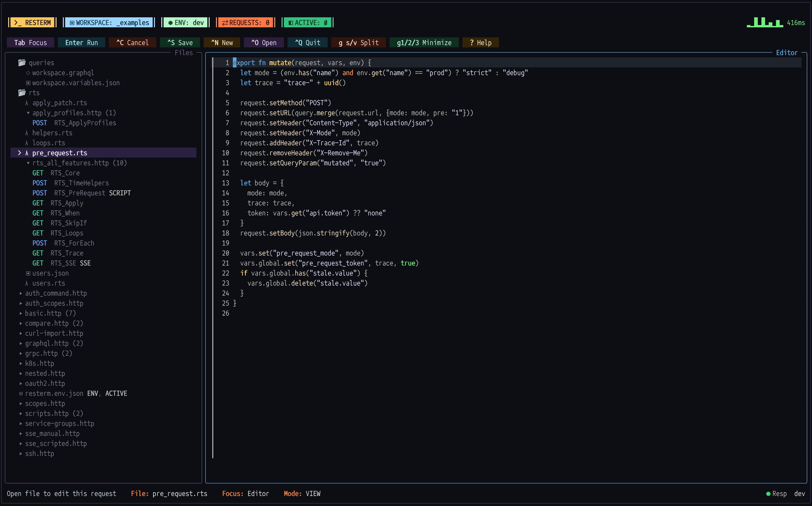Click the WORKSPACE badge icon
Viewport: 812px width, 506px height.
tap(72, 23)
